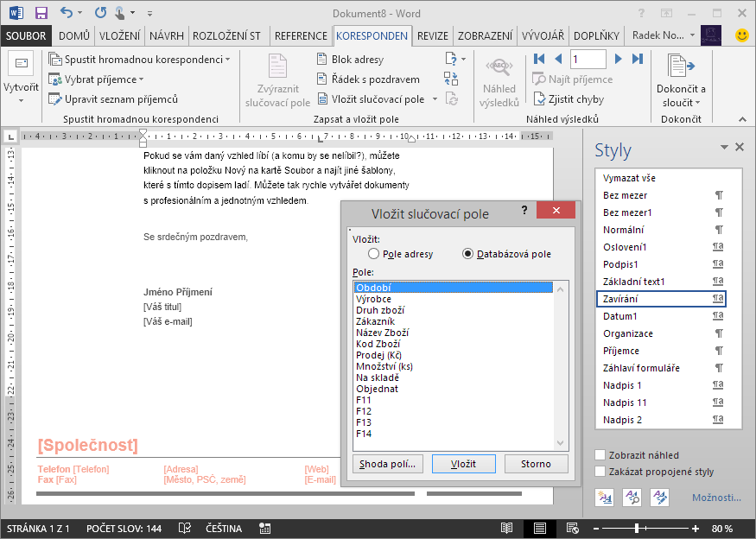Click the Redo/repeat arrow icon
This screenshot has height=539, width=756.
pos(100,13)
